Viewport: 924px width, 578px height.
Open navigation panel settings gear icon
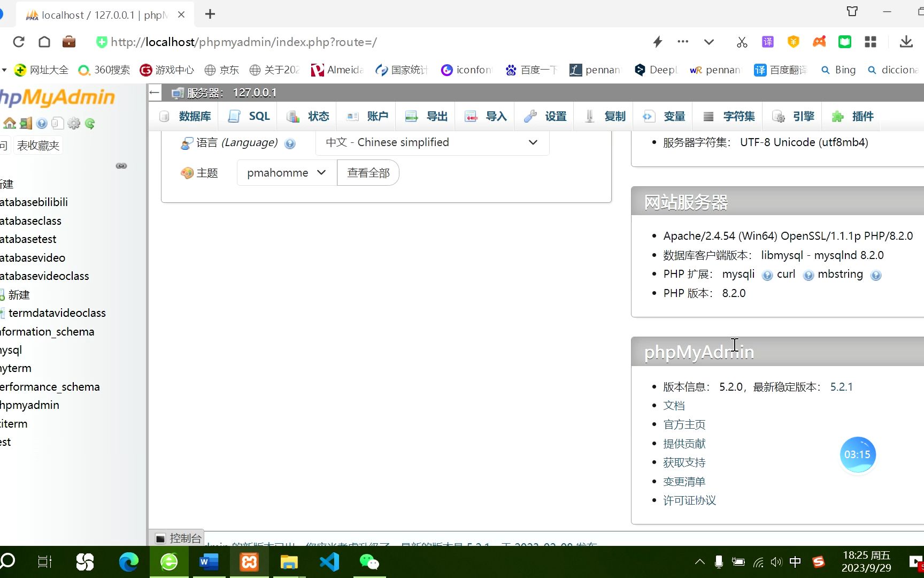click(74, 124)
